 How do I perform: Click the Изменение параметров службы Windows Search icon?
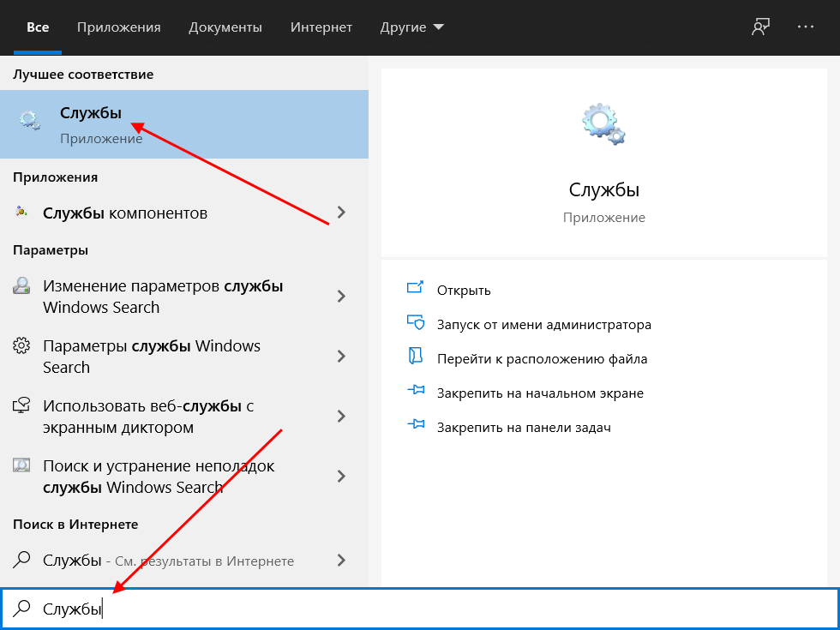21,285
